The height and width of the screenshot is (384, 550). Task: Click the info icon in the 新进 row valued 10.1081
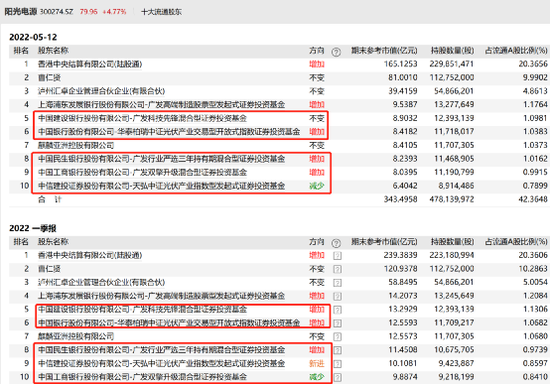(x=337, y=364)
